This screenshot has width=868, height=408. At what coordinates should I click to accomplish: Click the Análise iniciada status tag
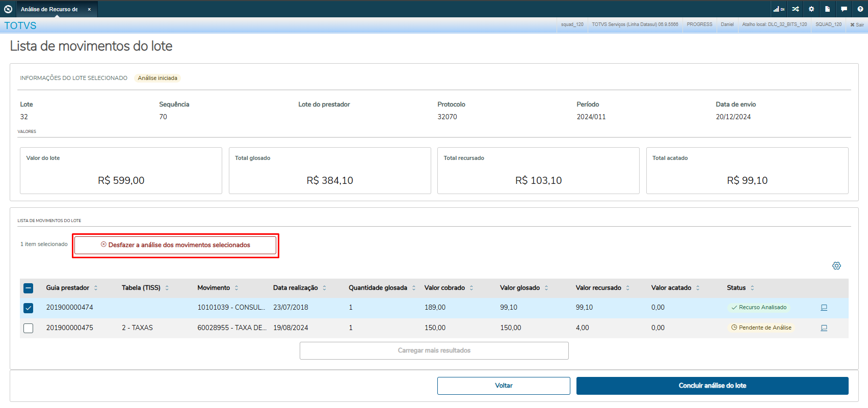157,78
